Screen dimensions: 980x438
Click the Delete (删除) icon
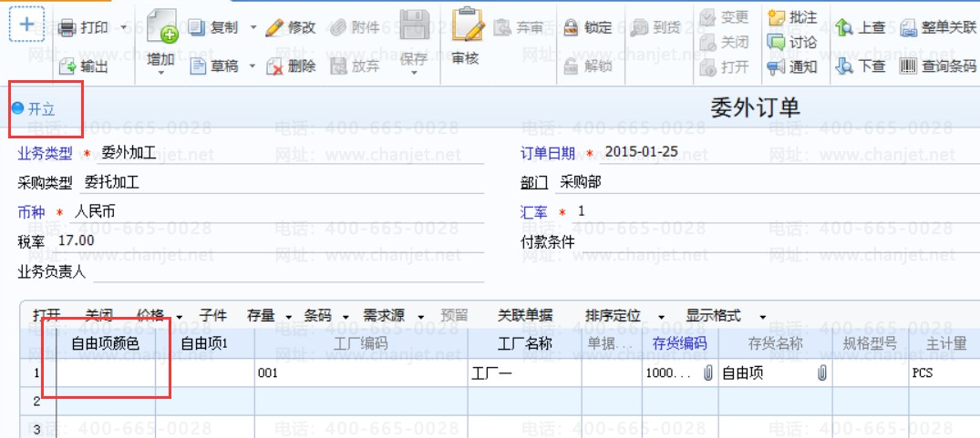274,66
